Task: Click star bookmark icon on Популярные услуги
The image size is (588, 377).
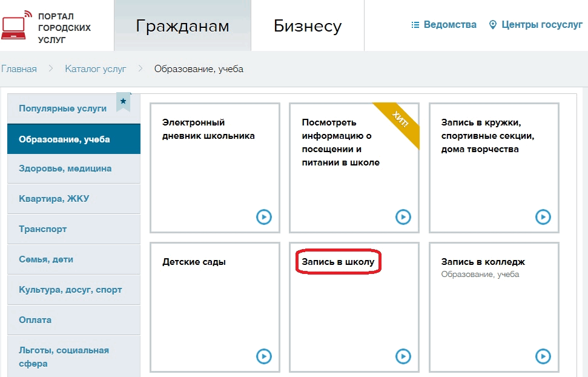Action: (124, 102)
